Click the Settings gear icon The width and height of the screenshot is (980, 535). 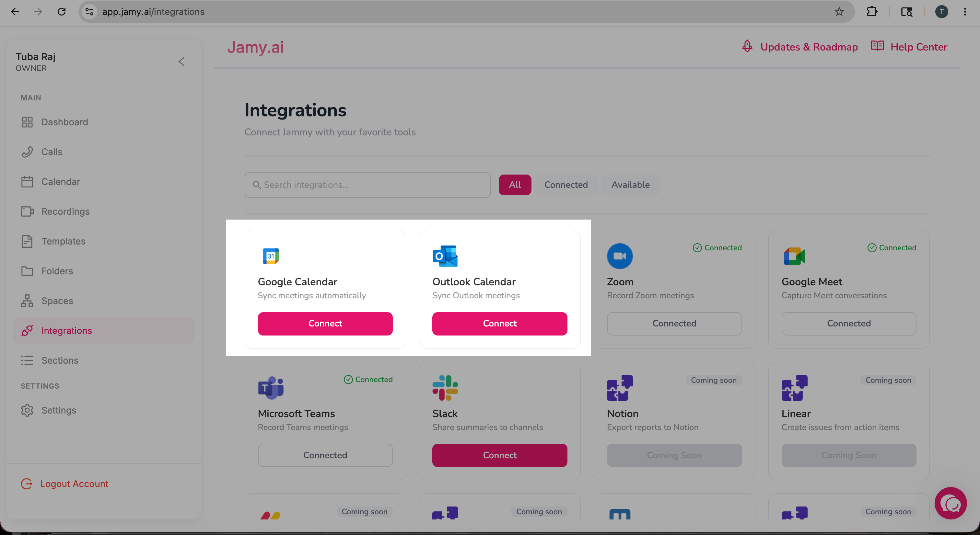coord(27,410)
